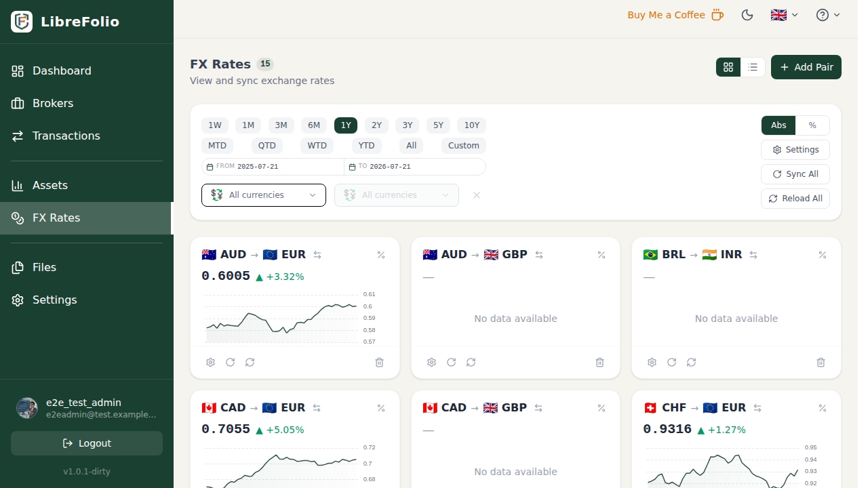Screen dimensions: 868x488
Task: Open the help question-mark menu
Action: (828, 15)
